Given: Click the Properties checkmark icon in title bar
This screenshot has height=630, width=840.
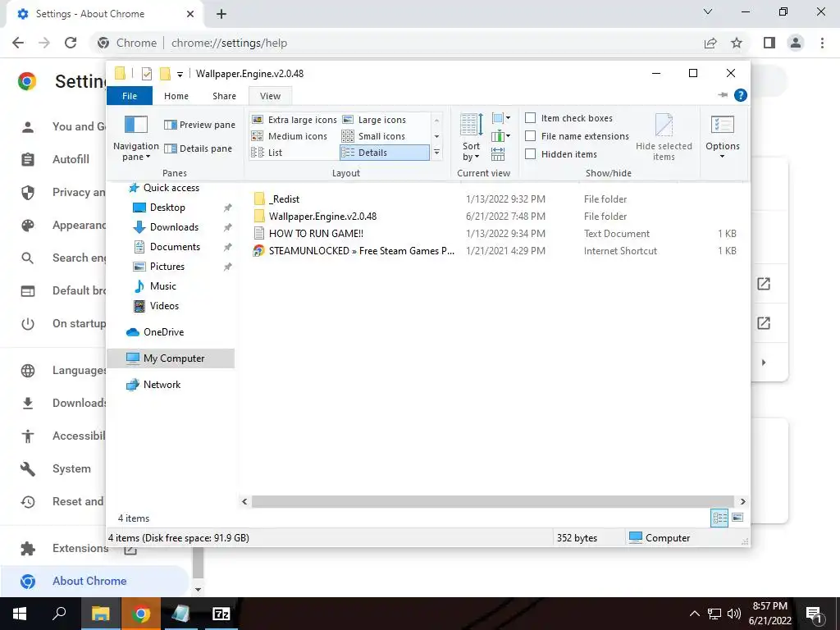Looking at the screenshot, I should (x=146, y=74).
